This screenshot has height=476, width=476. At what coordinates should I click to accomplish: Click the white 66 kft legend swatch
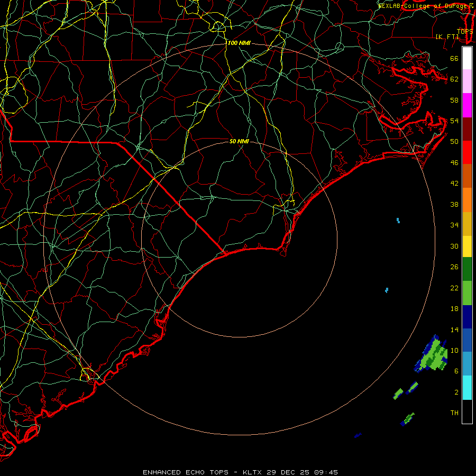tap(467, 58)
